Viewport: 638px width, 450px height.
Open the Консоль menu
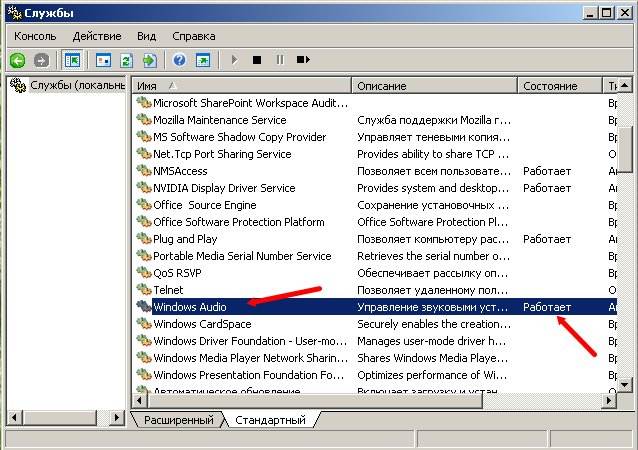coord(35,35)
